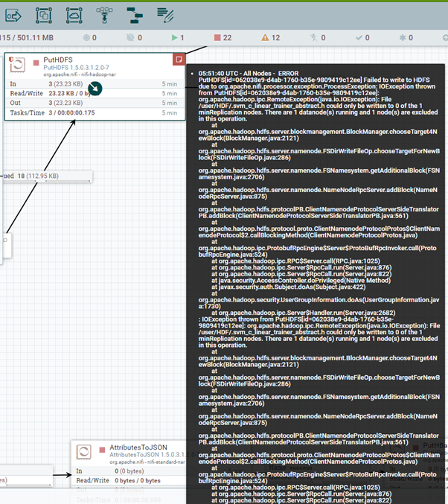Click the red bulletin icon on PutHDFS
Screen dimensions: 448x504
point(179,59)
